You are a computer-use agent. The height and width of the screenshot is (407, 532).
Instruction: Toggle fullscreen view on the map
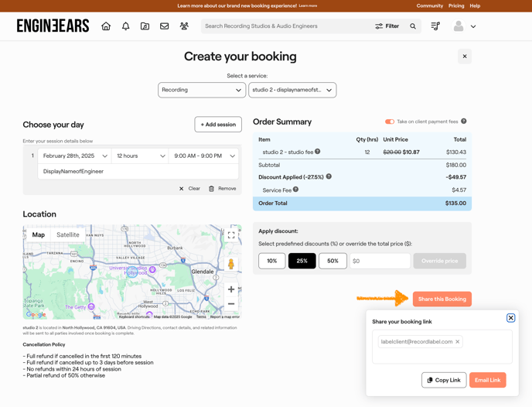[x=230, y=235]
